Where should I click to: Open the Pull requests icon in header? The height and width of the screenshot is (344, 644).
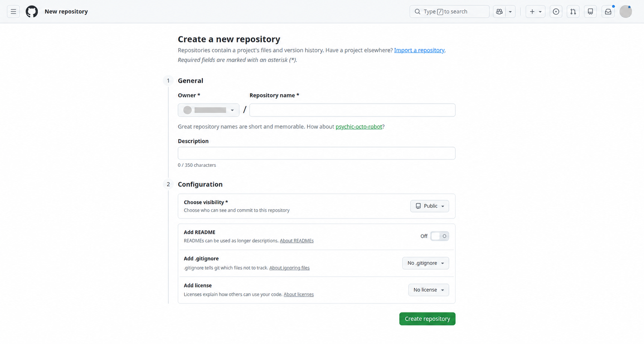(x=573, y=12)
